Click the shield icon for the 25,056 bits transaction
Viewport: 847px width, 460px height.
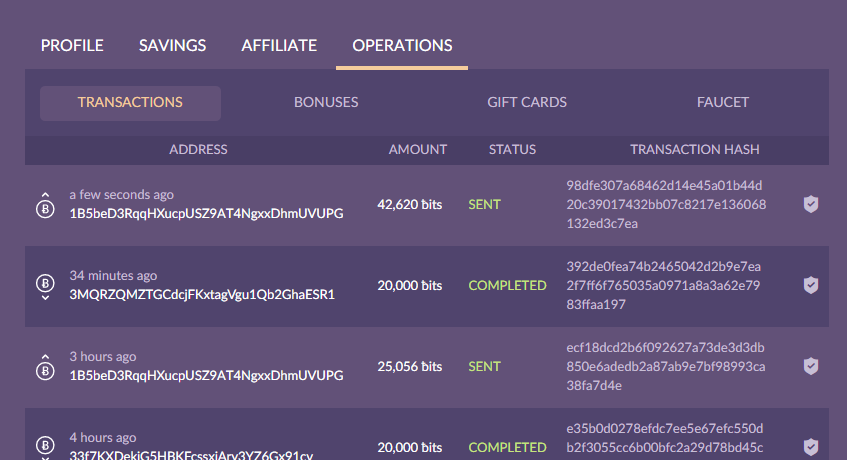click(x=811, y=366)
